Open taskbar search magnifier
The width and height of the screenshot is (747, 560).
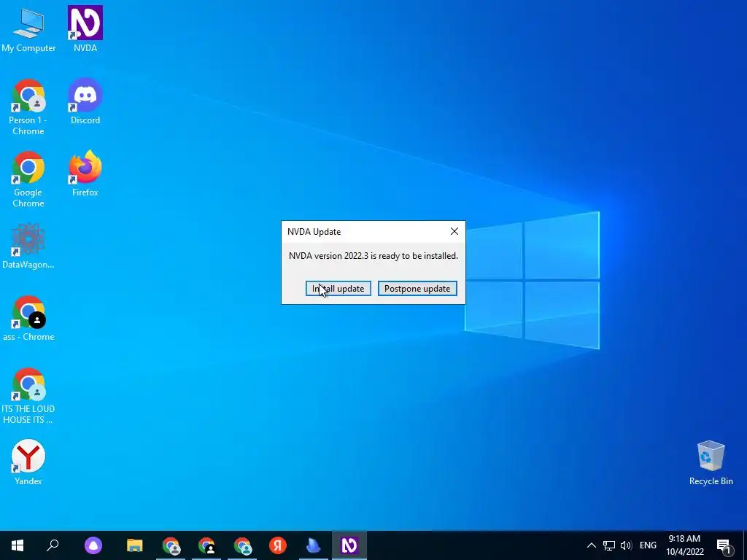pyautogui.click(x=53, y=545)
